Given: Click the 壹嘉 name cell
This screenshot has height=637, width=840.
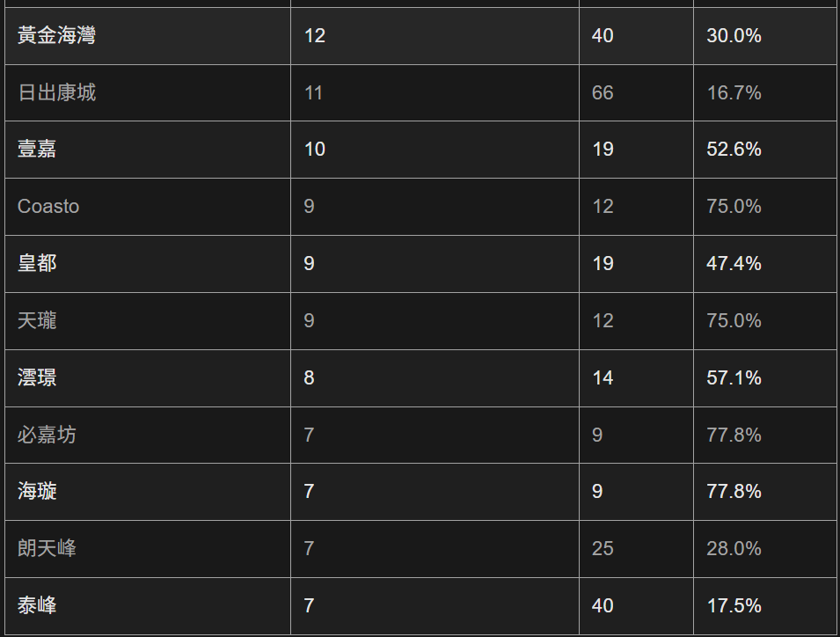Looking at the screenshot, I should point(37,150).
